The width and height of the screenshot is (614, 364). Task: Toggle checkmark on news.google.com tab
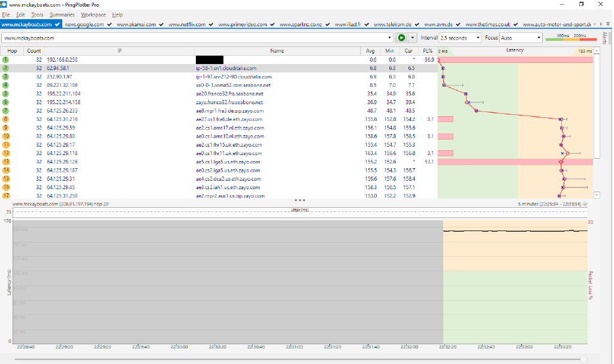click(109, 25)
